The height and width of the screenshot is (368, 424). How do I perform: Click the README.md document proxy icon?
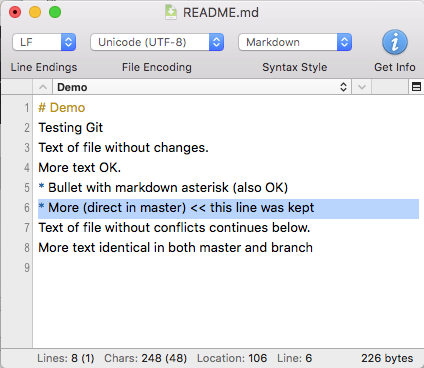[171, 12]
